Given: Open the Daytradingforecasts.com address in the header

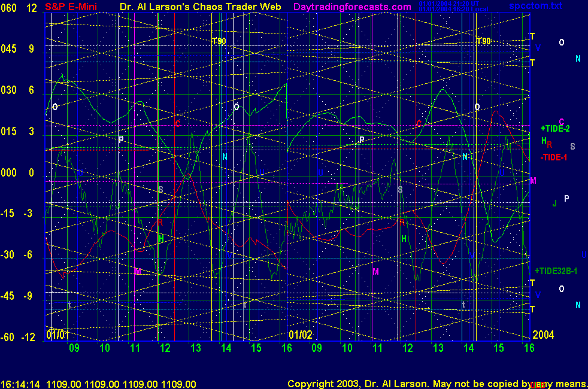Looking at the screenshot, I should (x=352, y=7).
